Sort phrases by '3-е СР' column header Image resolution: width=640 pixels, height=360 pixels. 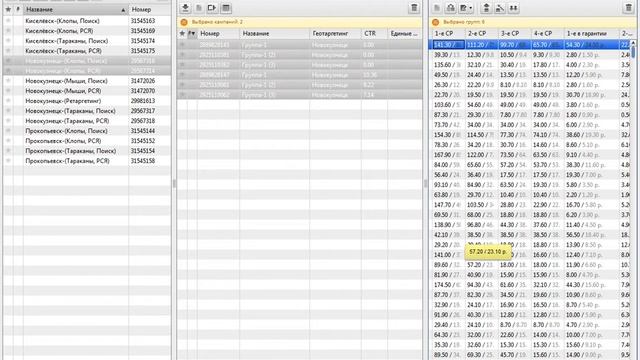(515, 33)
